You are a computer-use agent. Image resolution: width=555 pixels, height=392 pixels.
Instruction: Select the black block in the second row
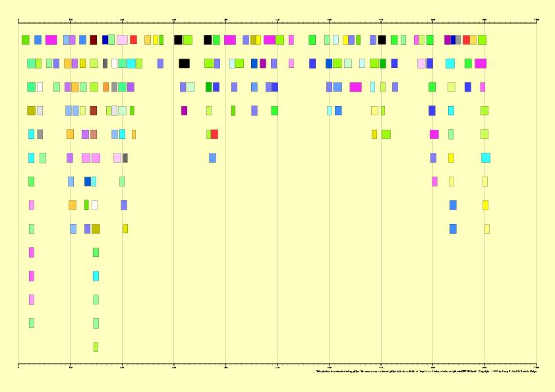click(184, 63)
